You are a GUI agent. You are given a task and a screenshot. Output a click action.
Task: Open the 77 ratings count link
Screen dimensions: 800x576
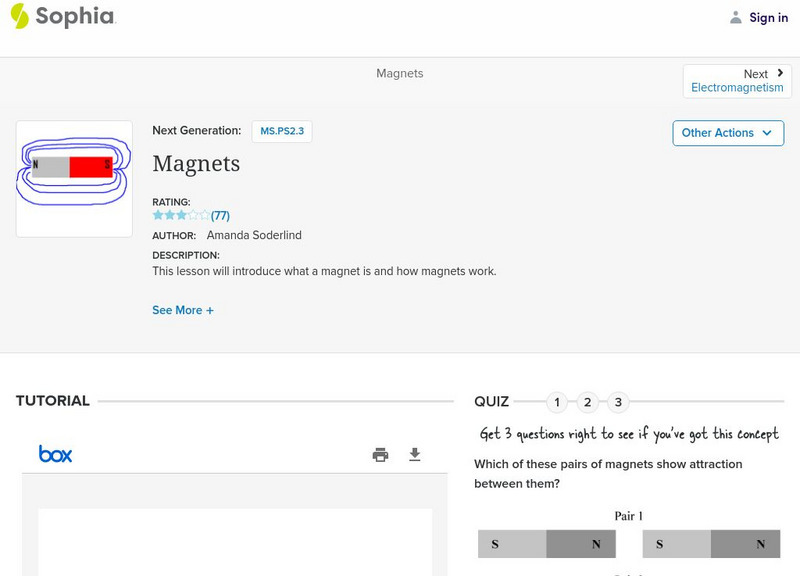pyautogui.click(x=220, y=215)
